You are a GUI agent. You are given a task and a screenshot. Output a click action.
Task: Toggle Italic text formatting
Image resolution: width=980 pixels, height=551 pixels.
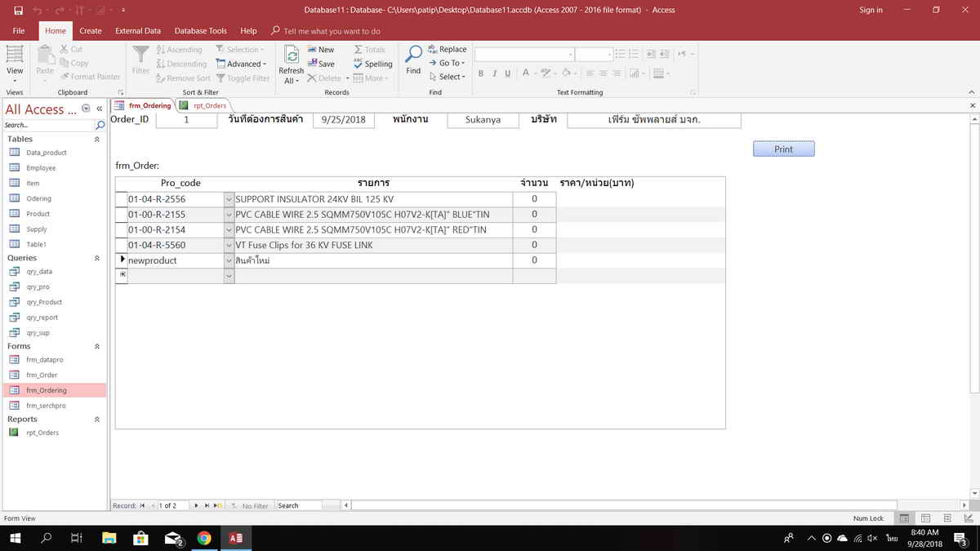point(494,73)
